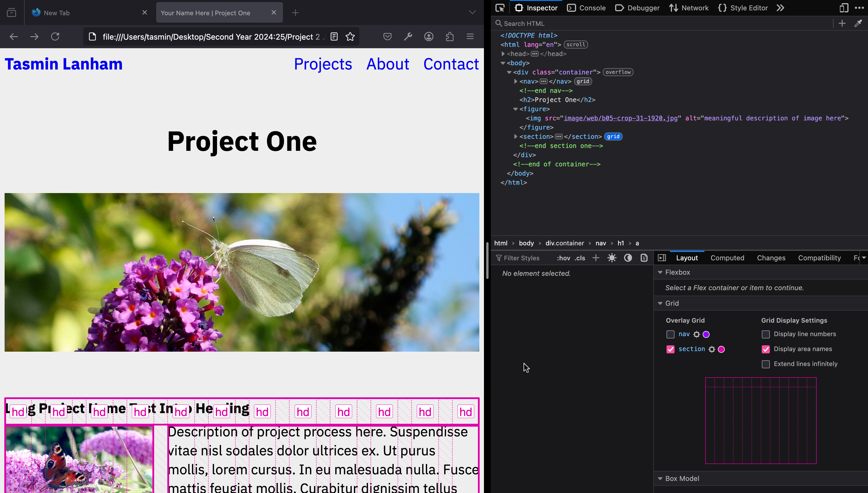
Task: Click the element picker icon in DevTools
Action: (x=500, y=8)
